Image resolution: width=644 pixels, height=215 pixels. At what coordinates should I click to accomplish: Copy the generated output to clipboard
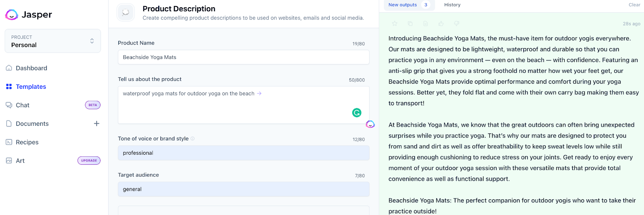[x=410, y=24]
